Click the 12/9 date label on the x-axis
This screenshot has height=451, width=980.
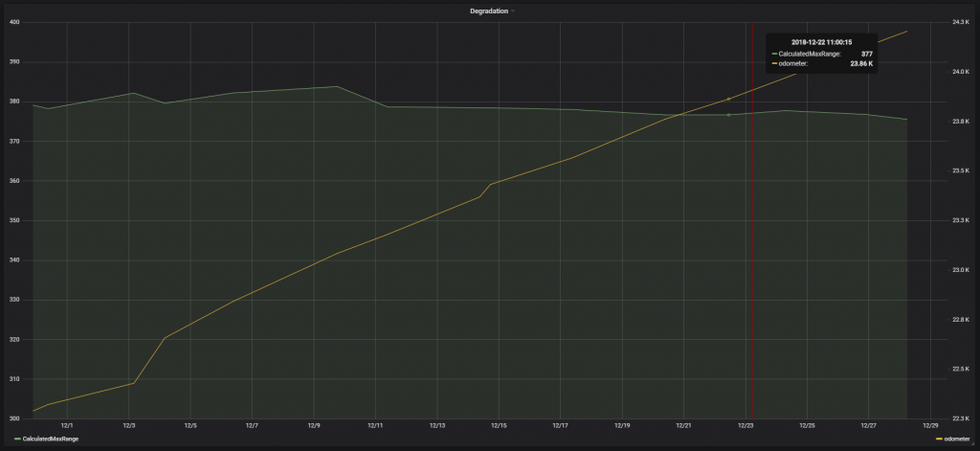click(314, 424)
